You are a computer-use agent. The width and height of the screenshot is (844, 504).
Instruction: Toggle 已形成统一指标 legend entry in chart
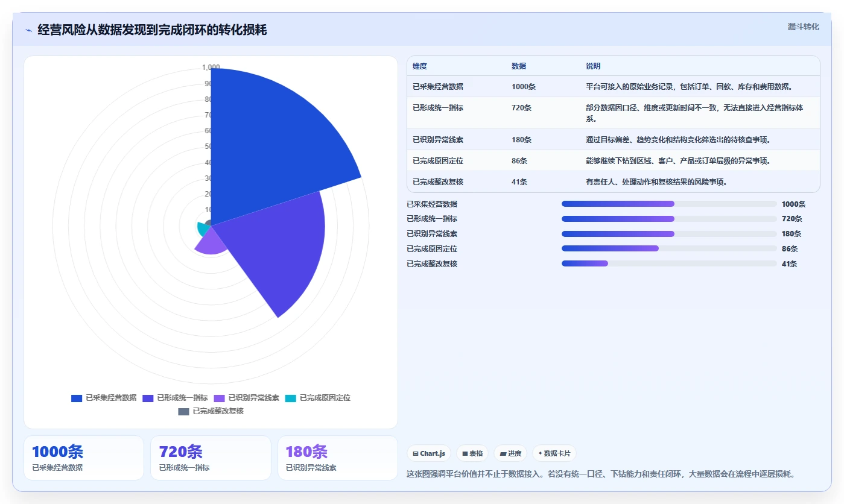point(175,398)
